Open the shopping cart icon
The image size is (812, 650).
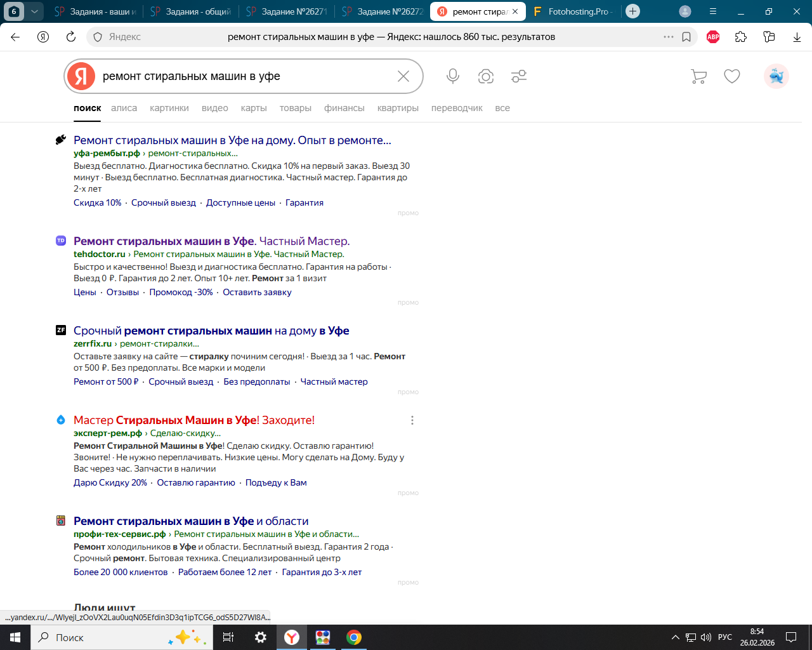click(698, 76)
